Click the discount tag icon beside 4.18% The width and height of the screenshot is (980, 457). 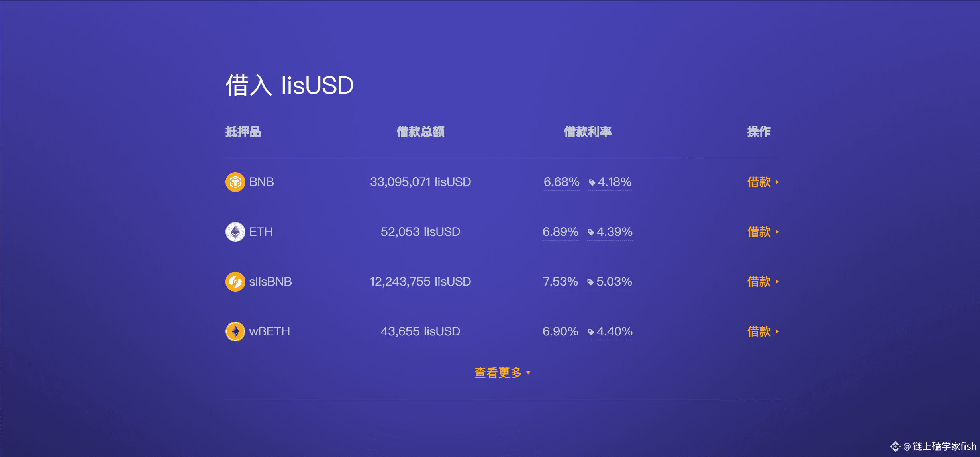pos(592,182)
